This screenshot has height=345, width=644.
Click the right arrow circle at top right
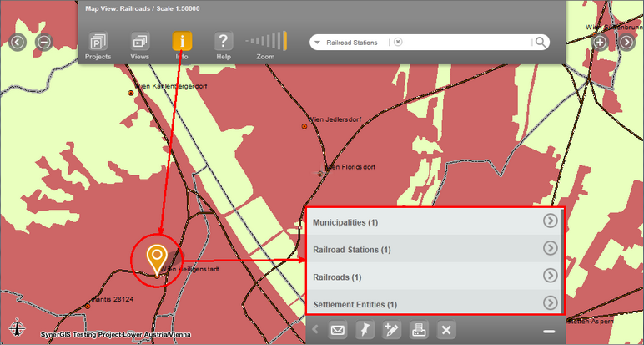point(626,43)
